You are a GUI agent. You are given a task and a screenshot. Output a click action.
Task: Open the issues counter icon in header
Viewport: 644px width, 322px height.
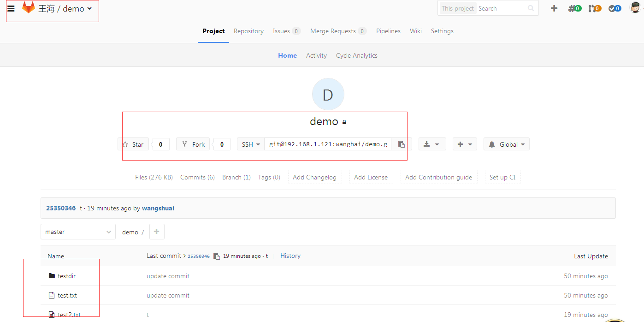click(x=575, y=8)
